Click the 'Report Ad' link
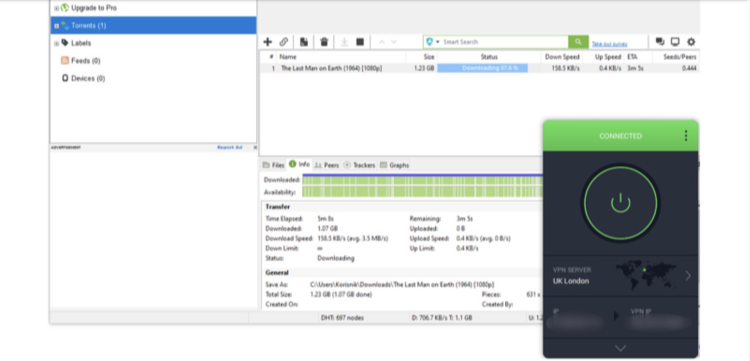This screenshot has height=361, width=750. tap(230, 147)
